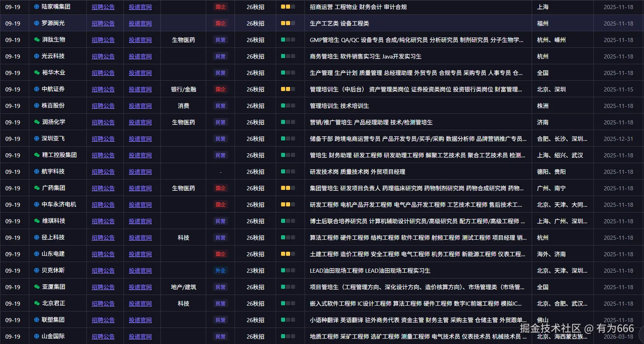Click the WeChat icon next to 裕华木业
644x344 pixels.
(x=37, y=73)
